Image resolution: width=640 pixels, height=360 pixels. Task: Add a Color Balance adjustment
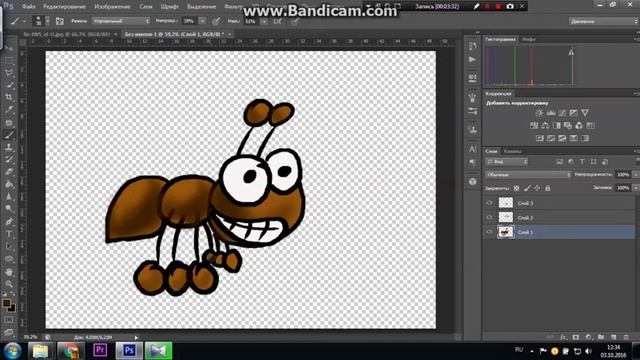click(x=545, y=126)
